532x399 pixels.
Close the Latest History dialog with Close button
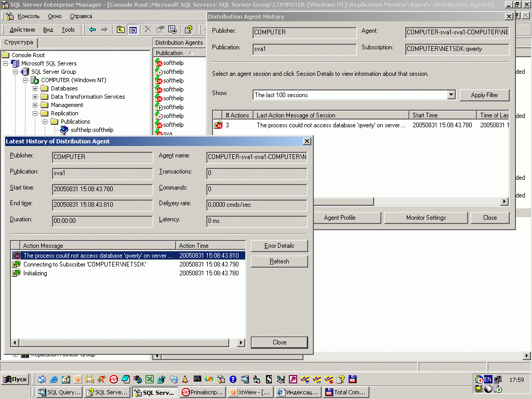coord(279,342)
